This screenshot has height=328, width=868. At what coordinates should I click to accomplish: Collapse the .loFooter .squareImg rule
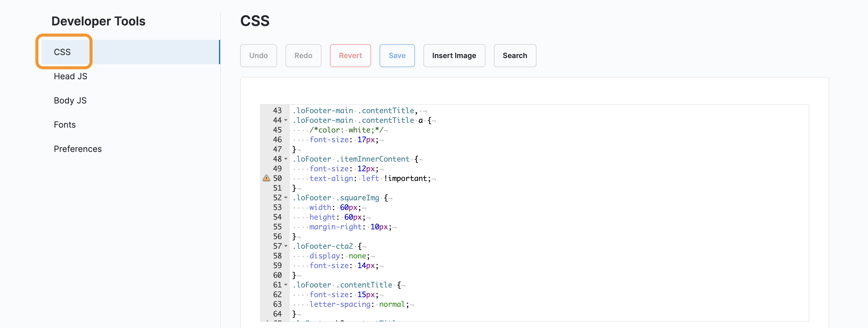[x=286, y=198]
